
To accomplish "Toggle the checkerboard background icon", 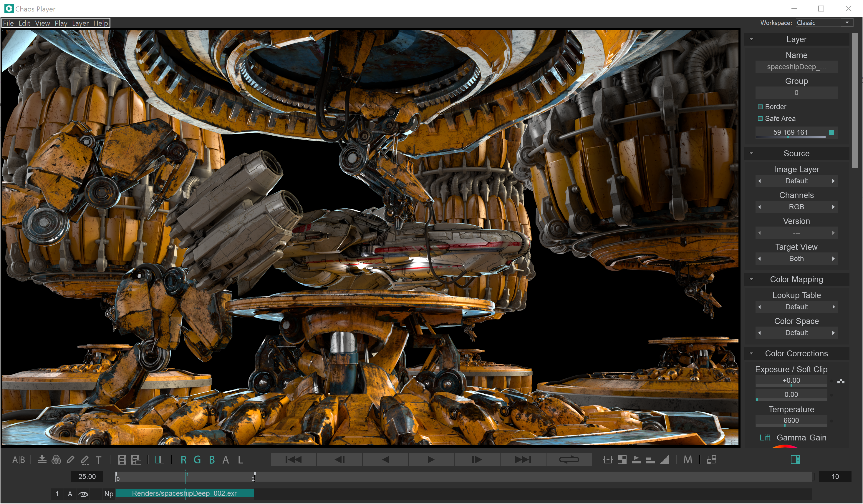I will pyautogui.click(x=622, y=460).
